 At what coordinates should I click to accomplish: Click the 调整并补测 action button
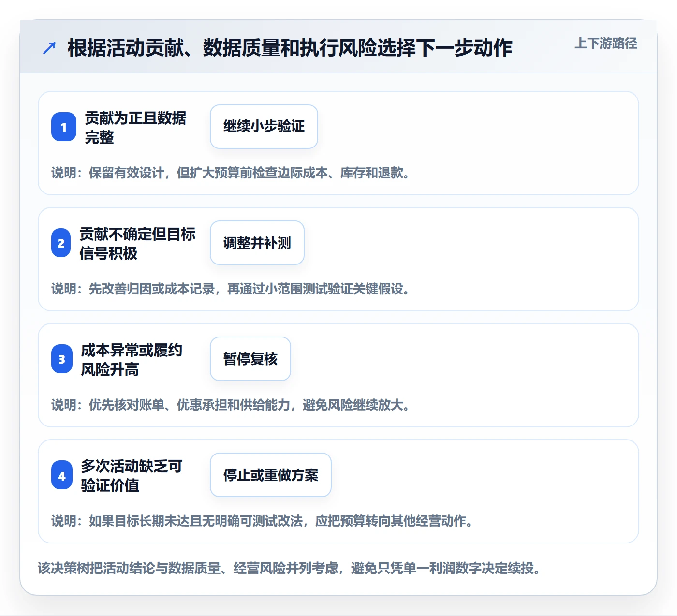coord(257,243)
